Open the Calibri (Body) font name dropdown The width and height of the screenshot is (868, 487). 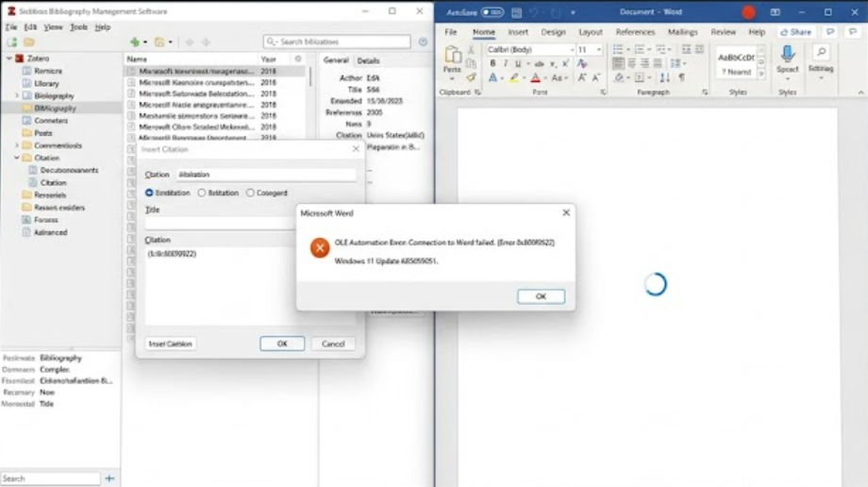pos(572,50)
